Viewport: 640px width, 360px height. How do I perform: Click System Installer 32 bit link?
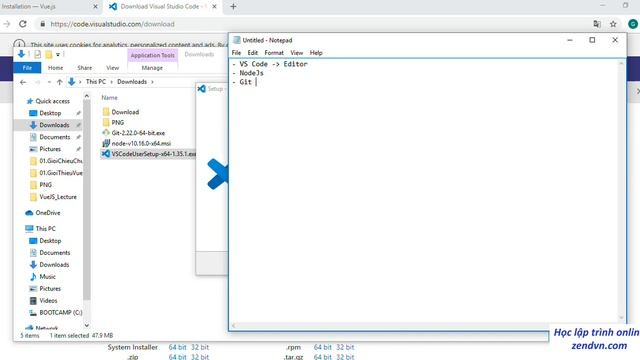200,347
